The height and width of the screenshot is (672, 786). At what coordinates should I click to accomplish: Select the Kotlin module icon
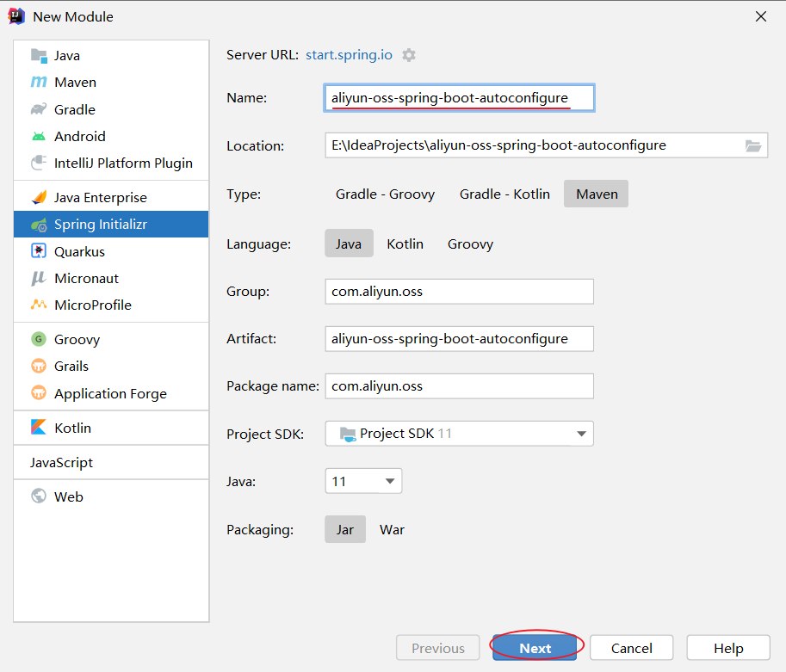point(39,428)
